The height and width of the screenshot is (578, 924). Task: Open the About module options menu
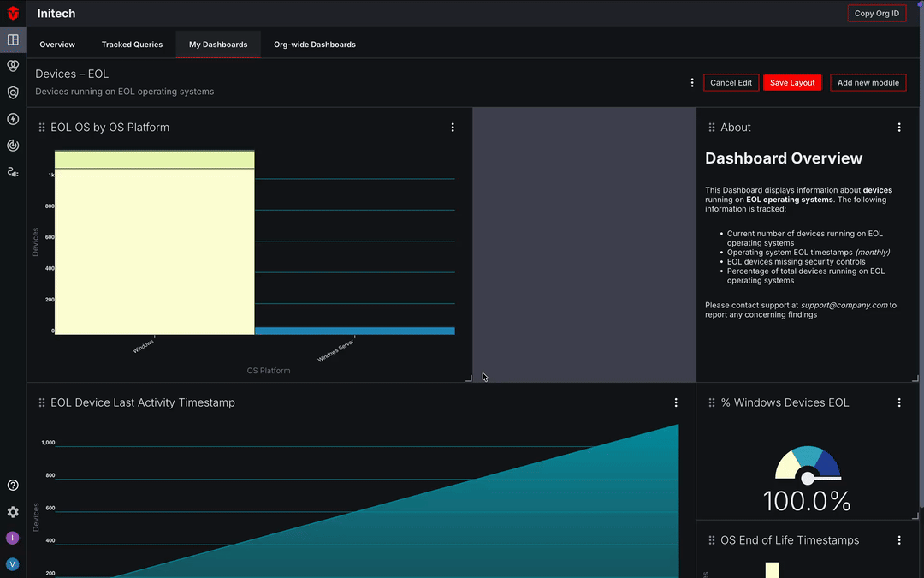pyautogui.click(x=899, y=127)
